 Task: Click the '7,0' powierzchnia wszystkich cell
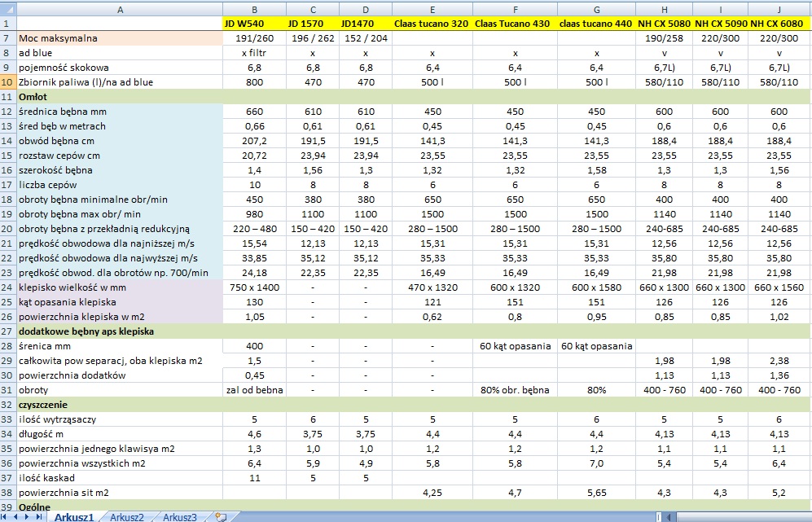pyautogui.click(x=596, y=463)
